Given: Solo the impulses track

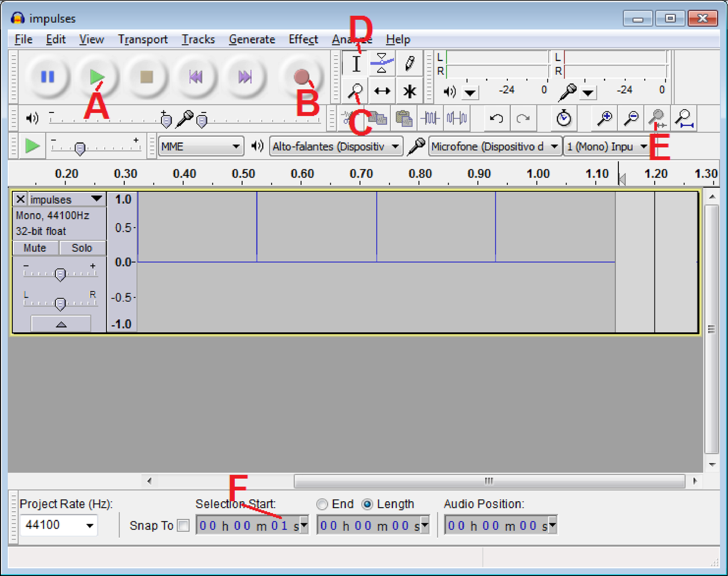Looking at the screenshot, I should 82,248.
